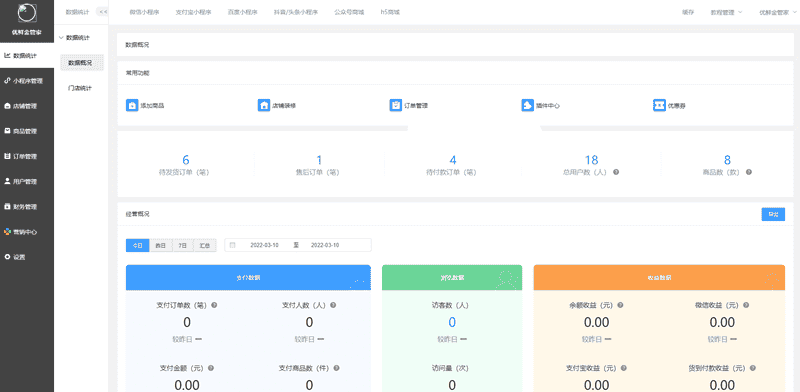
Task: Click the blue 访客数 value 0
Action: [x=452, y=322]
